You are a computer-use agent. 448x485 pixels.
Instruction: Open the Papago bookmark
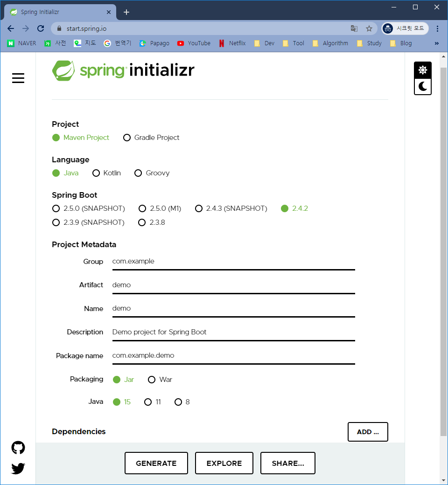coord(154,43)
